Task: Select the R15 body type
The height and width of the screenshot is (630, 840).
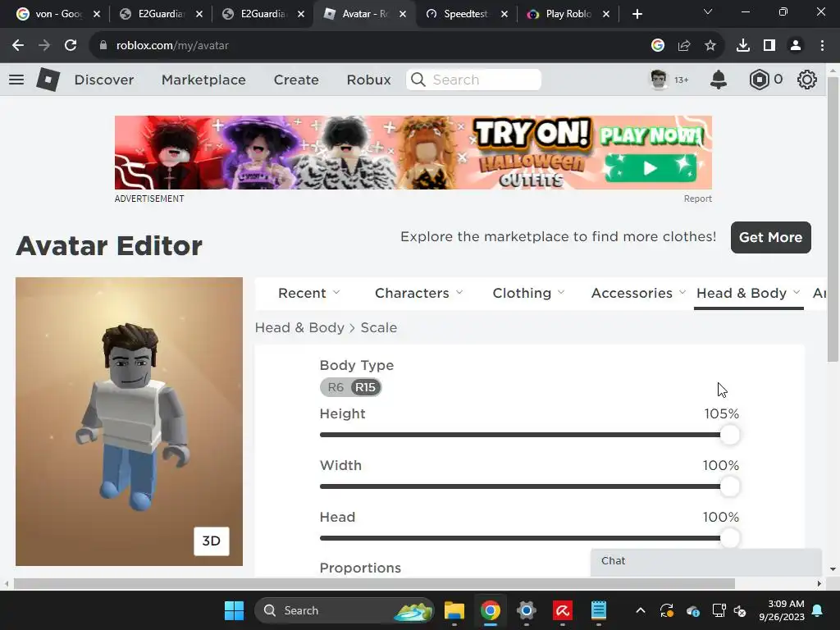Action: pyautogui.click(x=365, y=387)
